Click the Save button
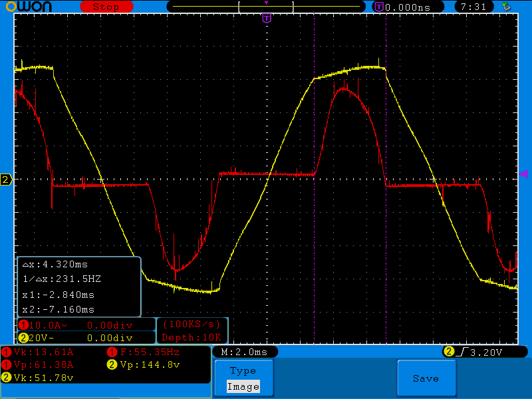This screenshot has height=399, width=532. point(426,378)
